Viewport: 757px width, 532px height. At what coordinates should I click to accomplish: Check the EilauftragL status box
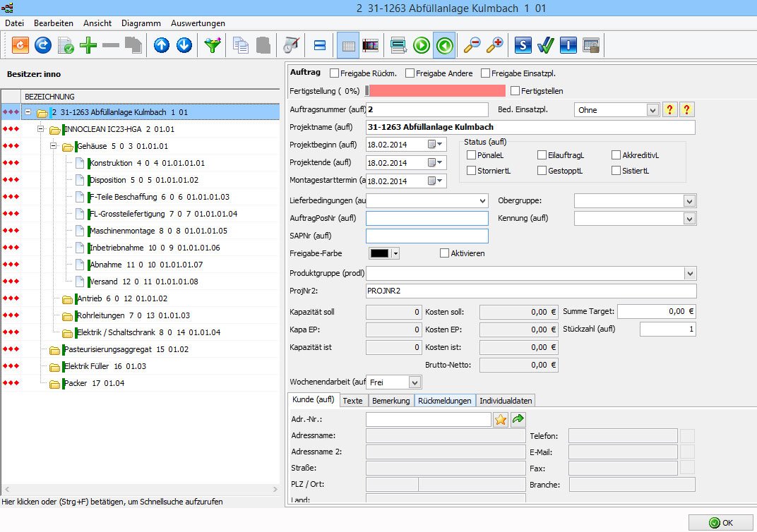pos(542,155)
